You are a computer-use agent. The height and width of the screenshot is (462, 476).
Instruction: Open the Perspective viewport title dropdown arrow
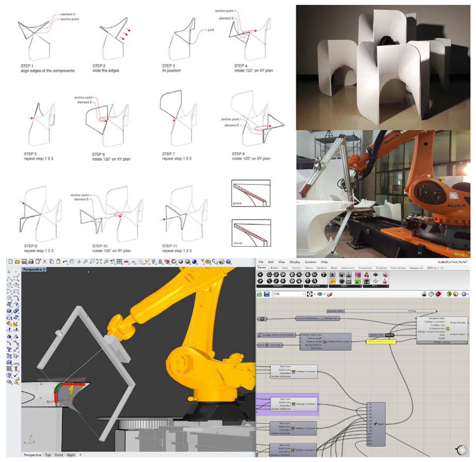(45, 269)
